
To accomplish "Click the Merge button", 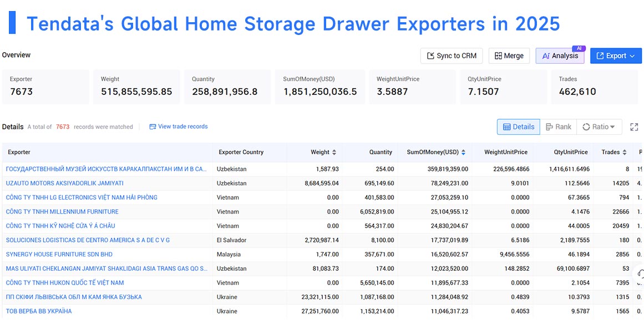I will pos(509,56).
